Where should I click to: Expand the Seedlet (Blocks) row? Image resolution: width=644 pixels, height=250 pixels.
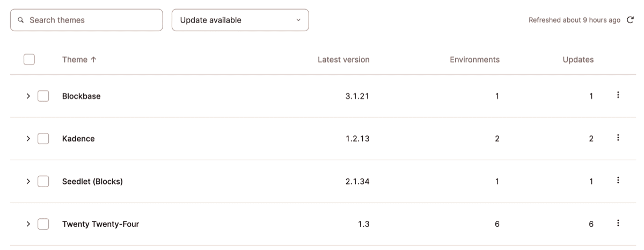pyautogui.click(x=28, y=182)
